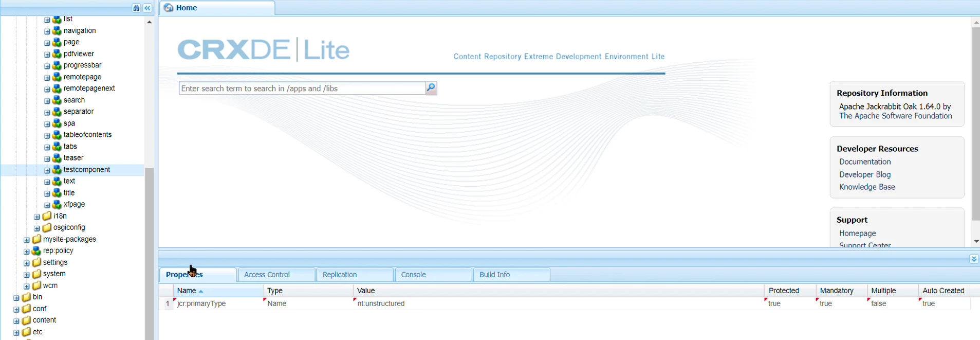Open the Developer Blog link
The image size is (980, 340).
(x=865, y=175)
